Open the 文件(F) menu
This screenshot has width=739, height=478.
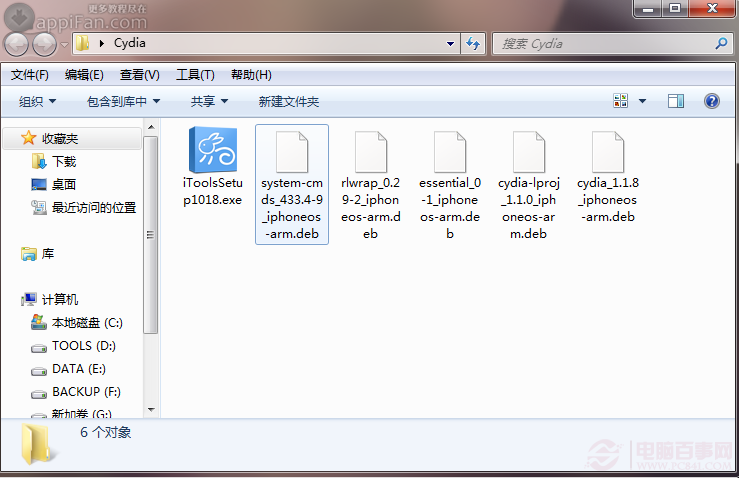pos(30,75)
